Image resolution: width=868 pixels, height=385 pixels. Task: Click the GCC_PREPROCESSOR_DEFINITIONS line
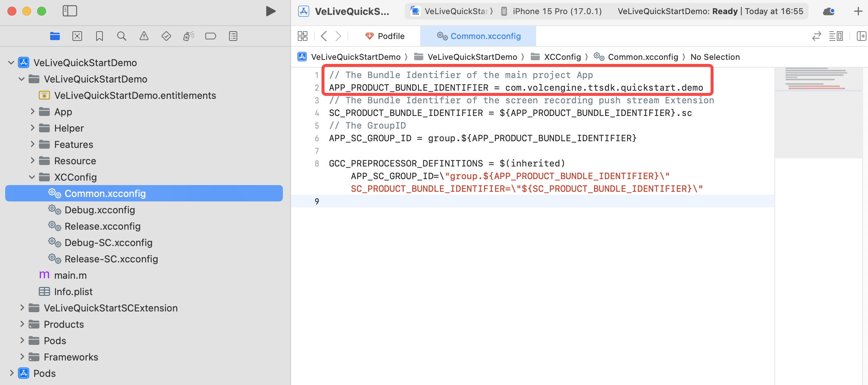(x=447, y=164)
